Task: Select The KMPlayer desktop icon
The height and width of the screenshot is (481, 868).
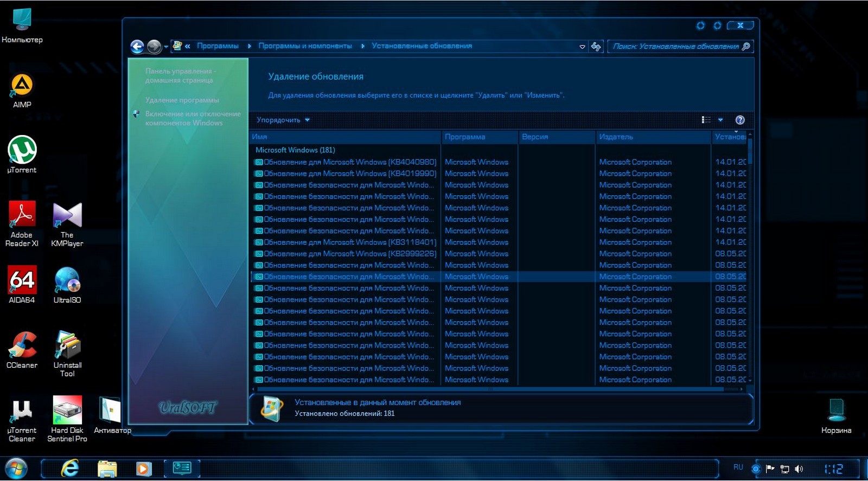Action: pyautogui.click(x=67, y=223)
